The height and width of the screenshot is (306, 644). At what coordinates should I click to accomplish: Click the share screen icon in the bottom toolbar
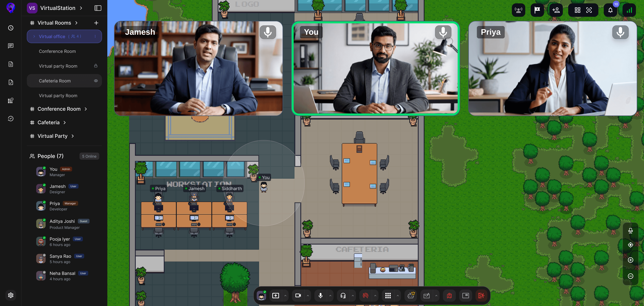(x=276, y=295)
